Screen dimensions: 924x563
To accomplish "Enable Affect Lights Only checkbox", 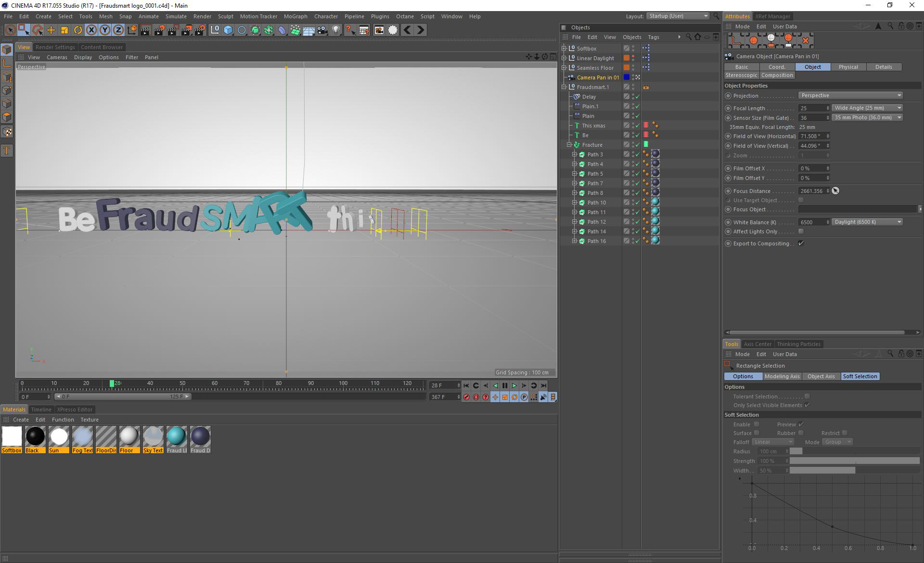I will coord(801,231).
